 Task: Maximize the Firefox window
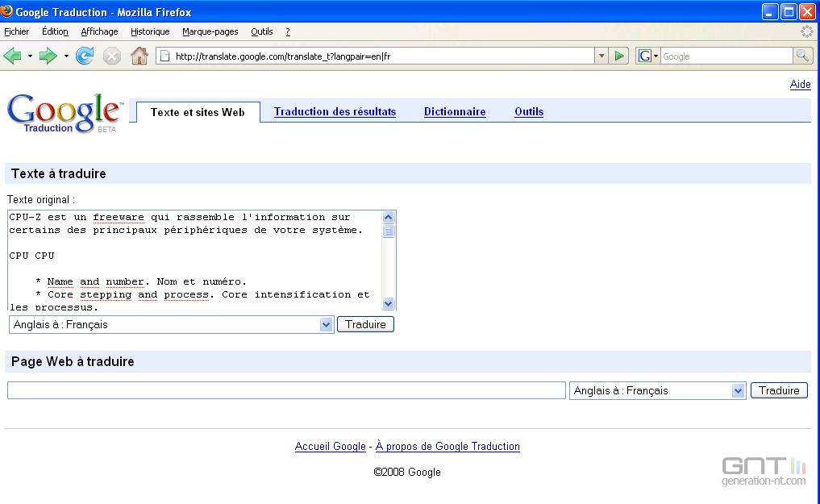[x=789, y=11]
